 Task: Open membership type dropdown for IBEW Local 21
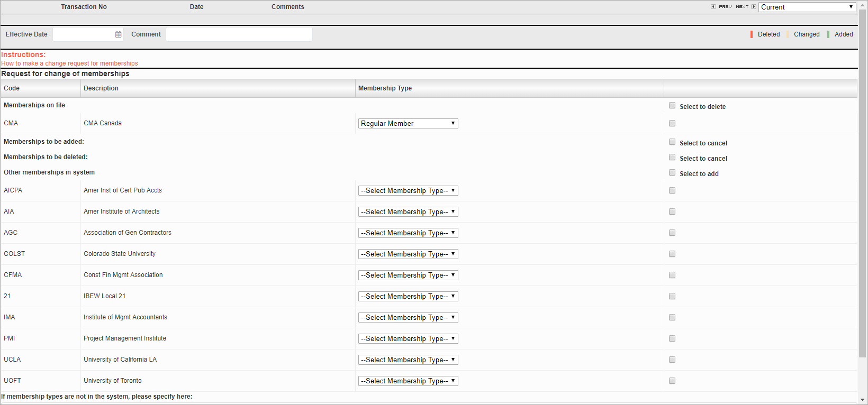[408, 296]
